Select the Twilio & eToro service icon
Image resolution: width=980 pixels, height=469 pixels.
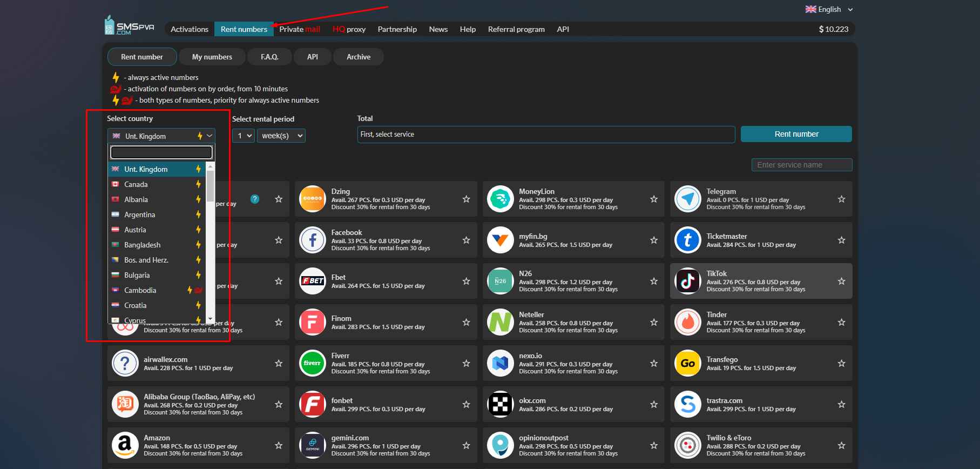click(x=688, y=445)
